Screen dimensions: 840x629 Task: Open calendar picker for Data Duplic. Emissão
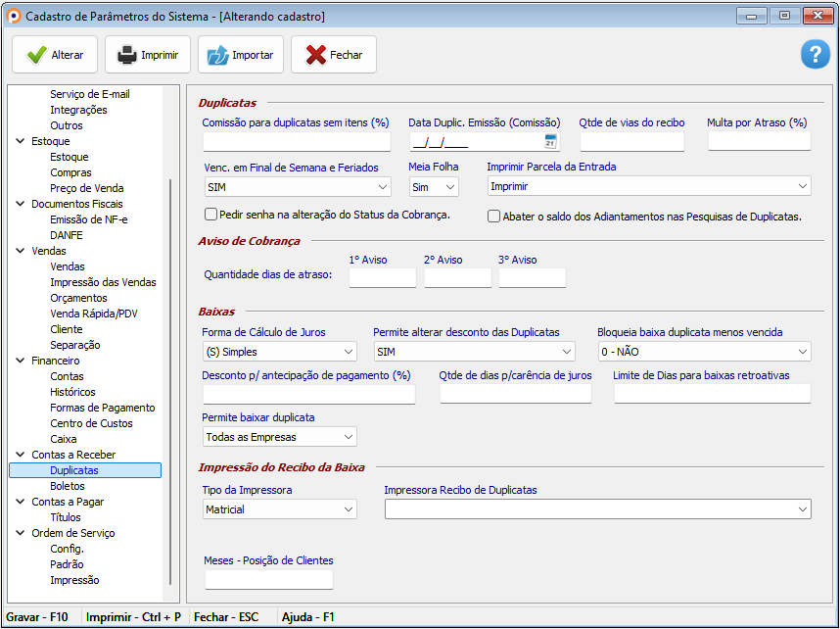550,142
